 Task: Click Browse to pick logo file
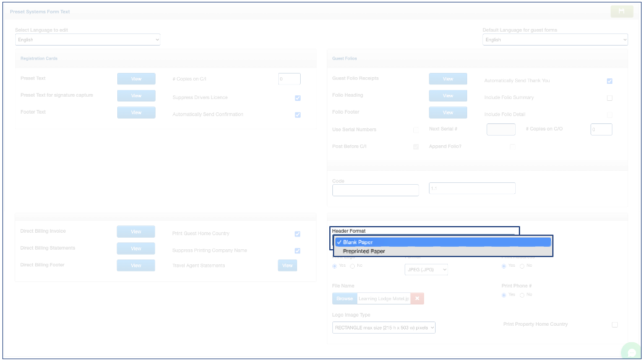pyautogui.click(x=344, y=298)
